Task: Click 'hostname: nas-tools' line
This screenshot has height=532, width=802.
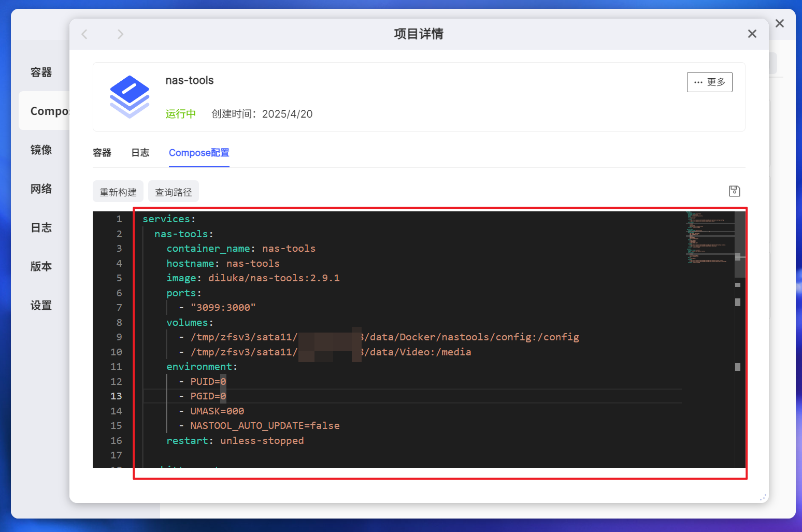Action: (223, 263)
